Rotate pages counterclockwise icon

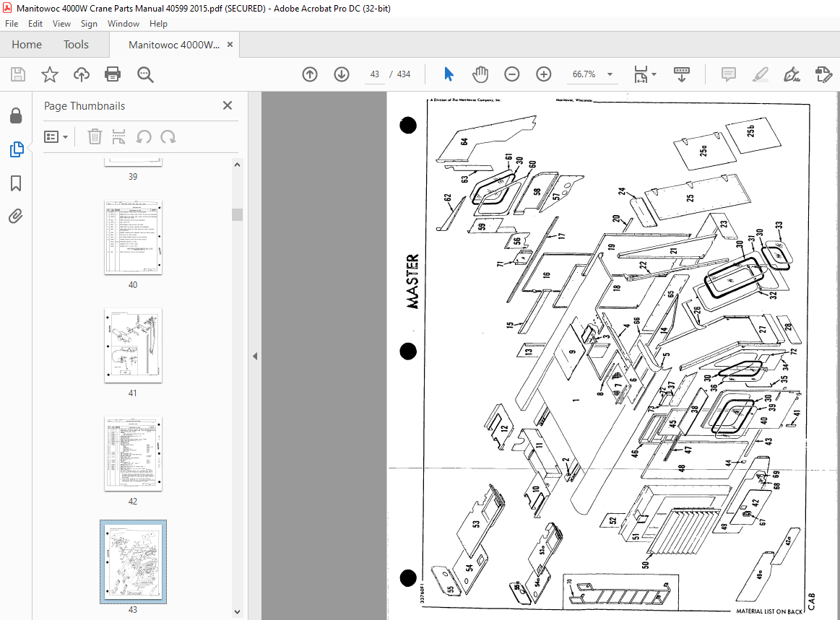point(143,137)
